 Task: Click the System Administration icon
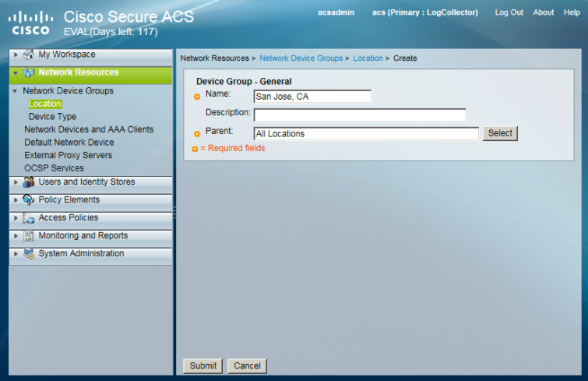click(x=29, y=254)
